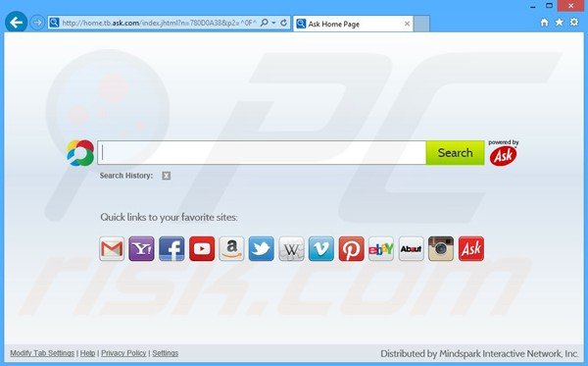Image resolution: width=588 pixels, height=366 pixels.
Task: Click the colorful logo left of search box
Action: [80, 153]
